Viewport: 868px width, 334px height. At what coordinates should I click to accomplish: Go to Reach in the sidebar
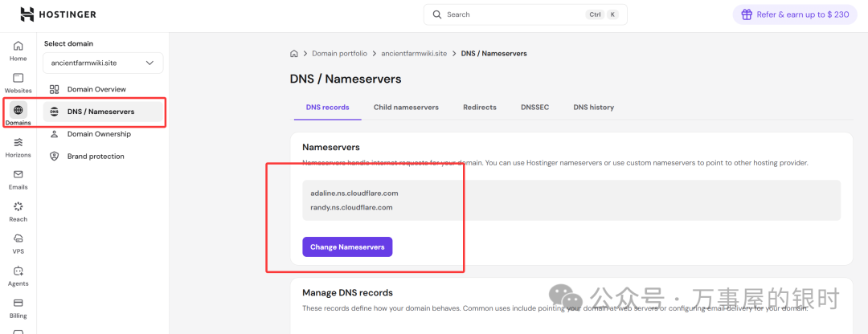click(18, 211)
